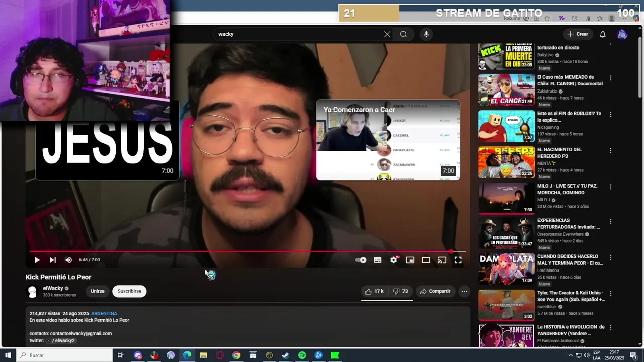This screenshot has width=644, height=362.
Task: Open Steam from the taskbar
Action: [x=285, y=355]
